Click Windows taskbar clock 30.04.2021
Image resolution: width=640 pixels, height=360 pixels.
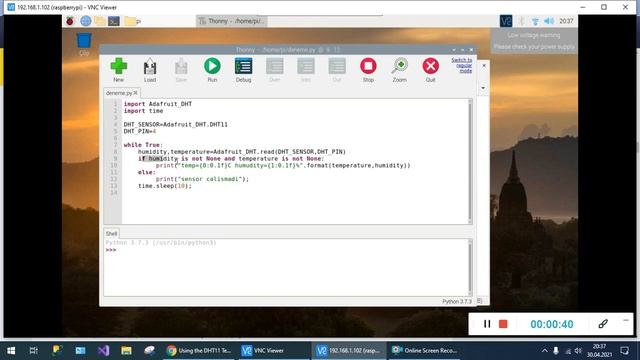click(599, 350)
